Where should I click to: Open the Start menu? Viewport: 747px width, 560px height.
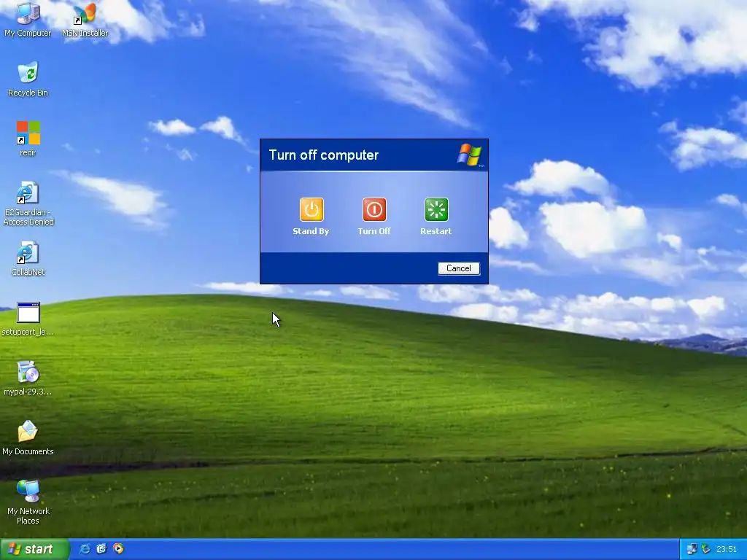pyautogui.click(x=35, y=549)
